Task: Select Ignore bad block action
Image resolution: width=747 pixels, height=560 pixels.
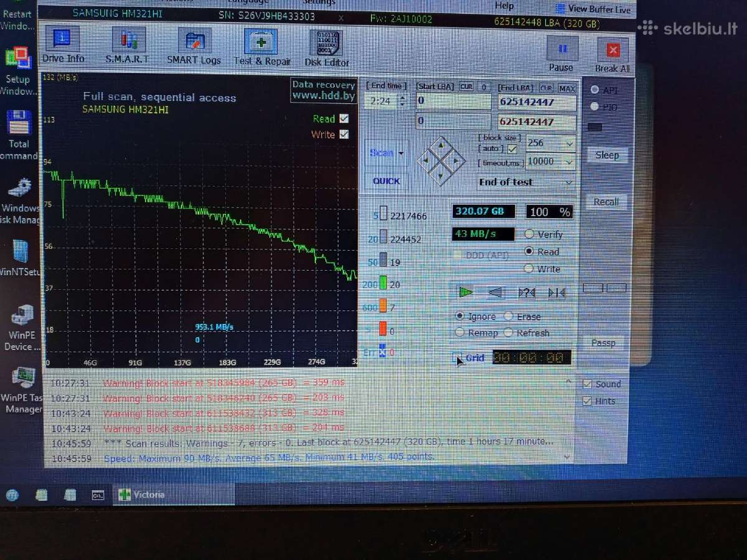Action: [x=460, y=316]
